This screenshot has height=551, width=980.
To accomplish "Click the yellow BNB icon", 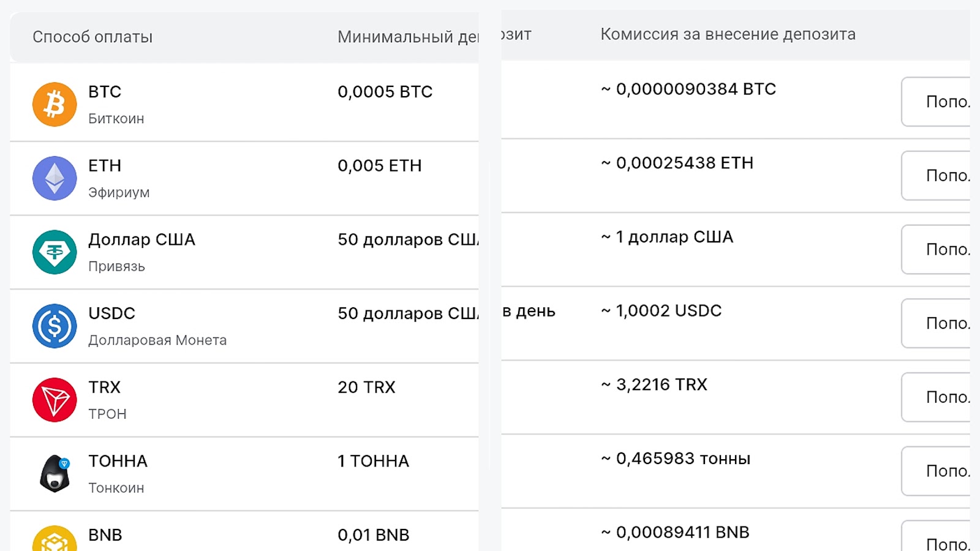I will (55, 540).
